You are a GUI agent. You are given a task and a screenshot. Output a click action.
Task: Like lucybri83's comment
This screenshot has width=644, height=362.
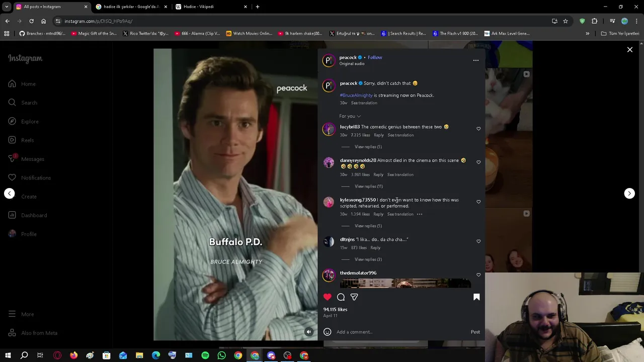coord(478,129)
